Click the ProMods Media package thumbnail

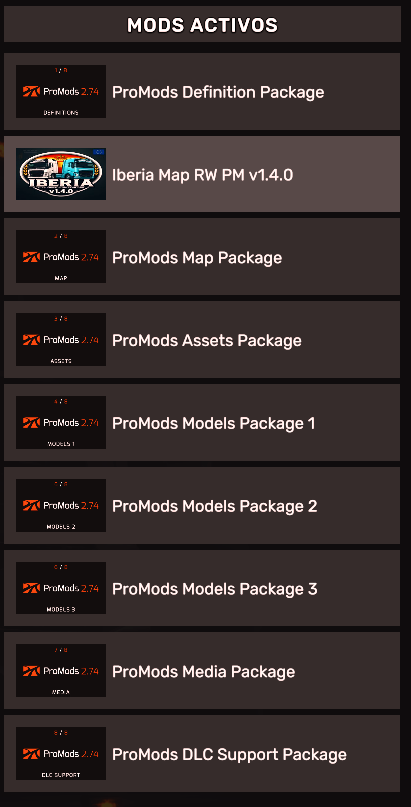pos(61,671)
